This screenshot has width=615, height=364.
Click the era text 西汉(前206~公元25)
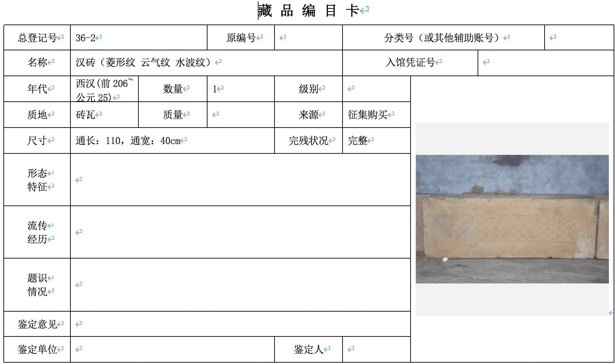coord(104,90)
